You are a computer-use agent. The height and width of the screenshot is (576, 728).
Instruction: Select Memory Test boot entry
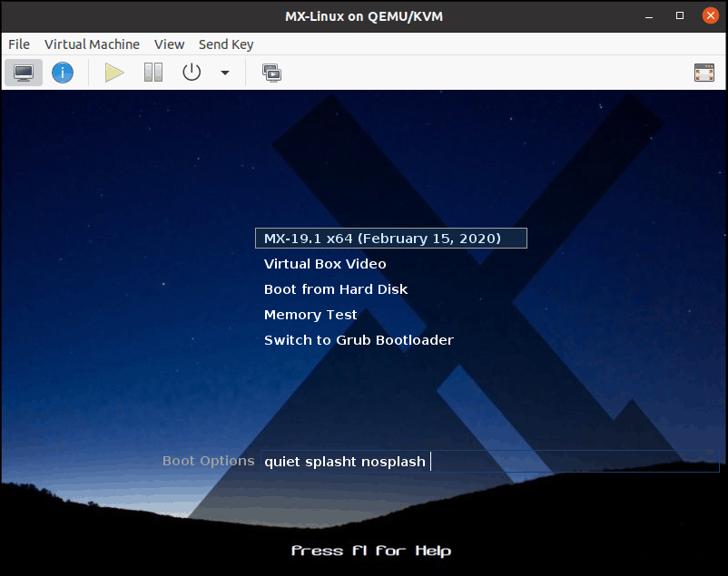click(310, 315)
